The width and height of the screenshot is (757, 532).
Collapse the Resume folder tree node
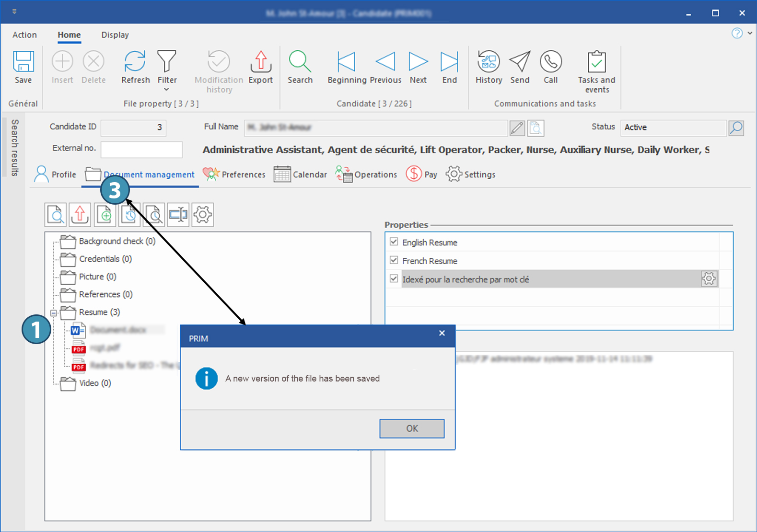[x=54, y=313]
